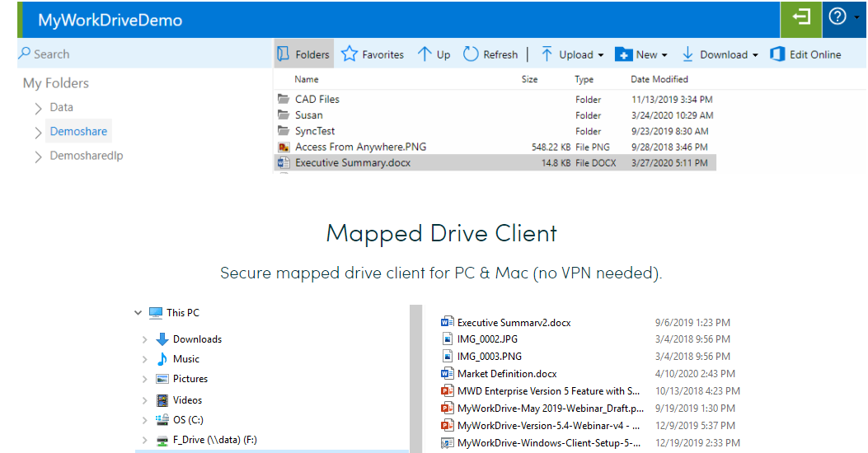Open the help question mark menu
Viewport: 868px width, 453px height.
[x=838, y=17]
